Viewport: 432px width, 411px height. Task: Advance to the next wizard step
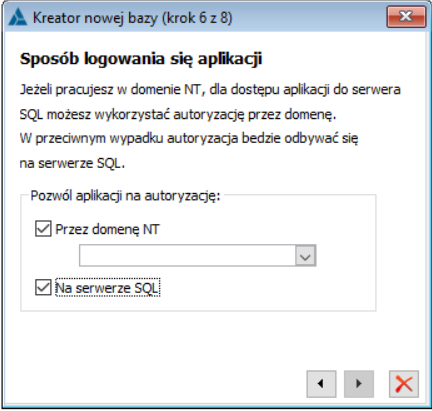359,384
